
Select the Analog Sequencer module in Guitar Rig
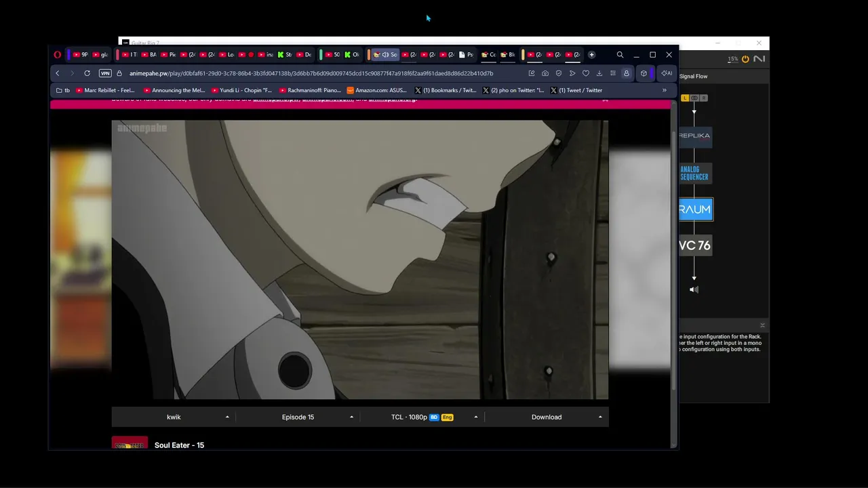[x=696, y=174]
